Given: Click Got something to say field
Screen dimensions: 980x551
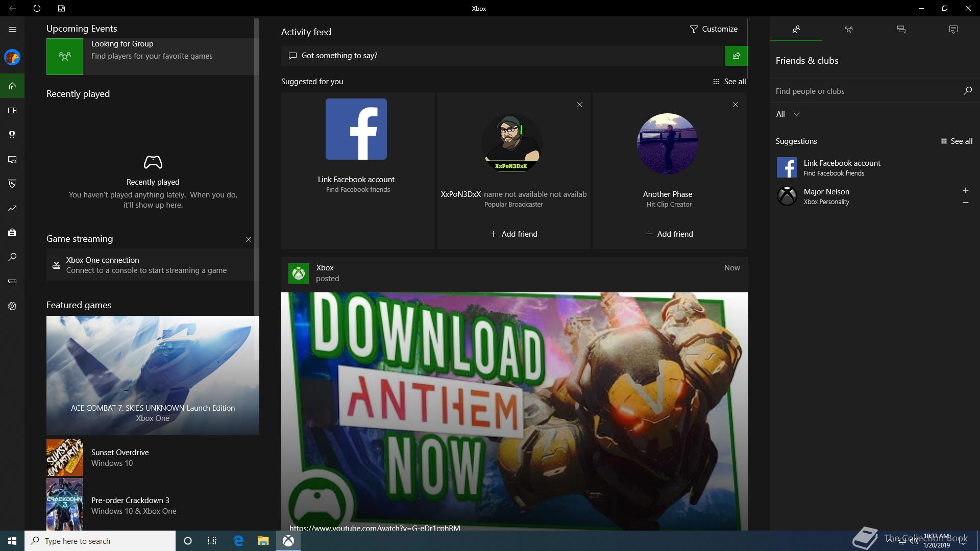Looking at the screenshot, I should 503,56.
